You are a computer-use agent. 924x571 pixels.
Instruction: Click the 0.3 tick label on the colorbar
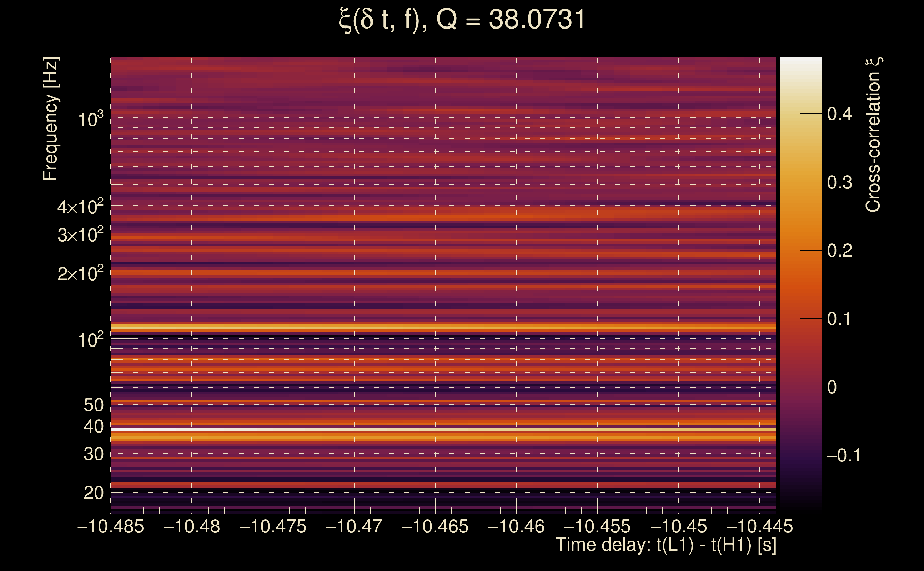click(839, 182)
